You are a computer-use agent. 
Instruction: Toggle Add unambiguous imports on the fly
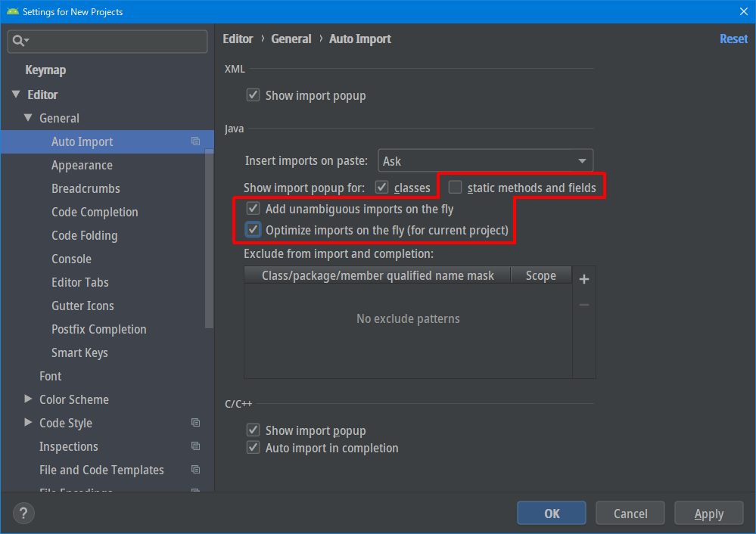(253, 208)
